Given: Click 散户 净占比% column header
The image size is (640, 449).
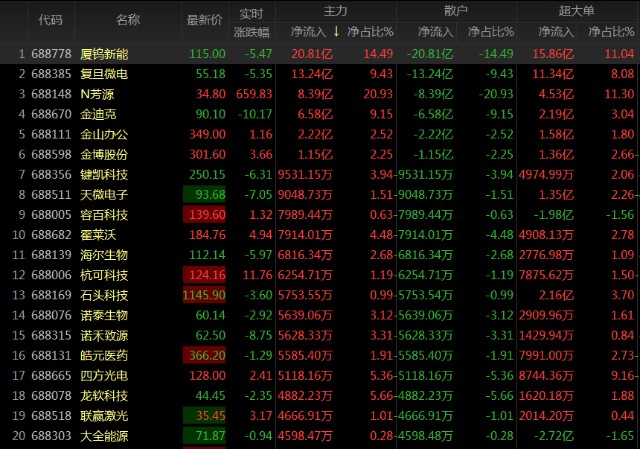Looking at the screenshot, I should [x=491, y=32].
